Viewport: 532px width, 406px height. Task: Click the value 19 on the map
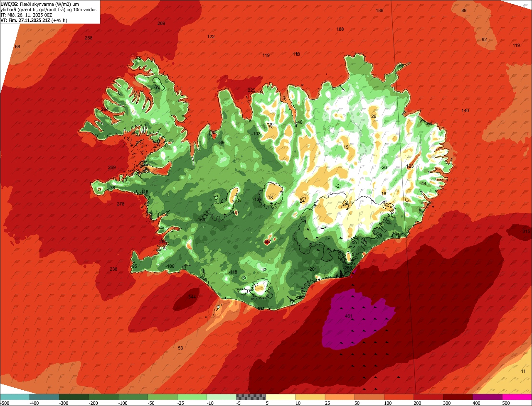(x=346, y=147)
